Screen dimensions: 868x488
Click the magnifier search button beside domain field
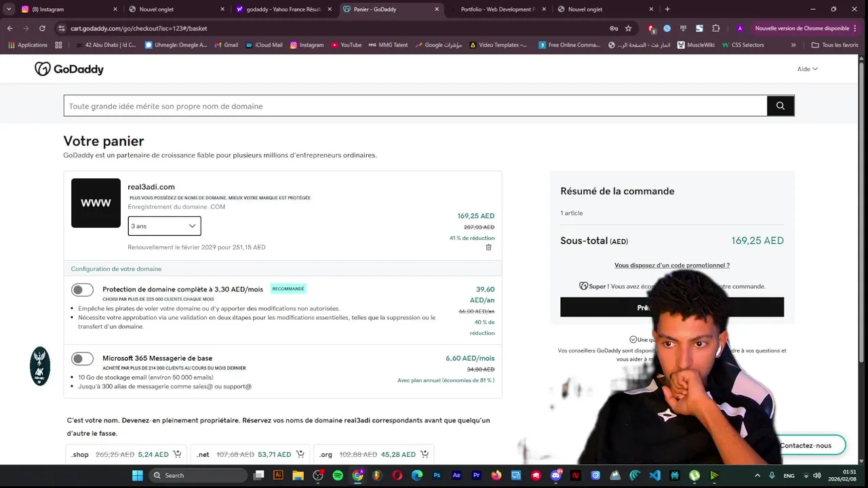781,106
